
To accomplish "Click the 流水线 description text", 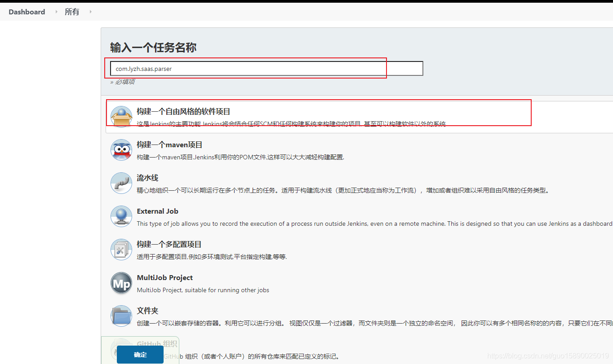I will pos(343,190).
